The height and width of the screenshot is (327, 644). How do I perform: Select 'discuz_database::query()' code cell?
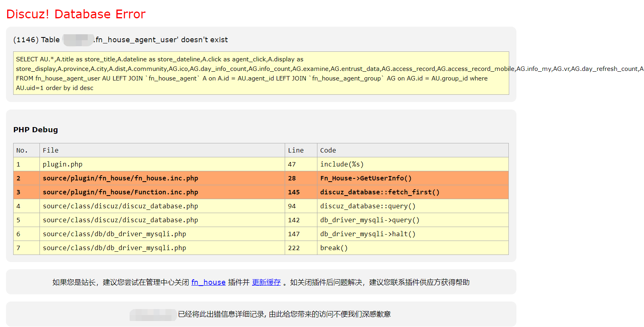coord(413,206)
